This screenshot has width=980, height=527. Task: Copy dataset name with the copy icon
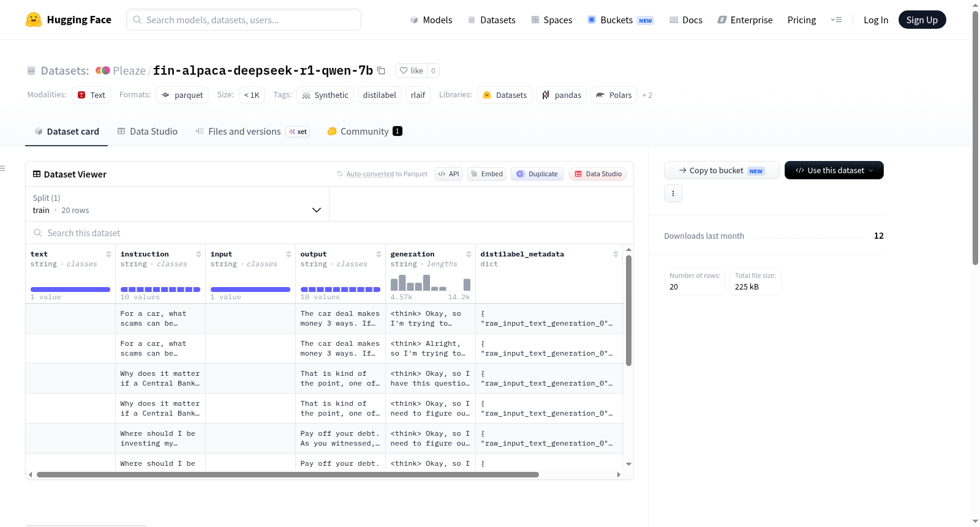coord(381,70)
